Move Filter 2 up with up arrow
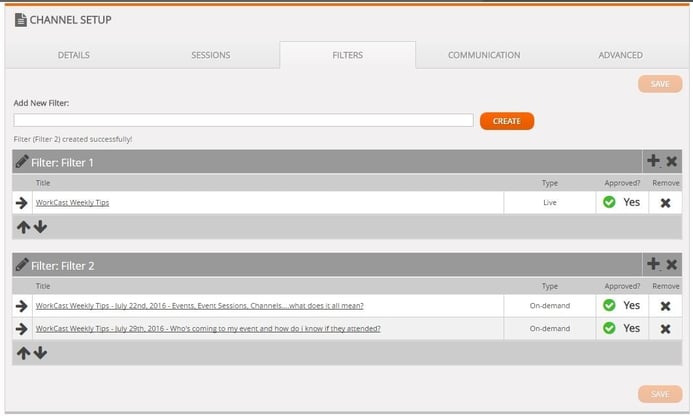 (x=23, y=353)
